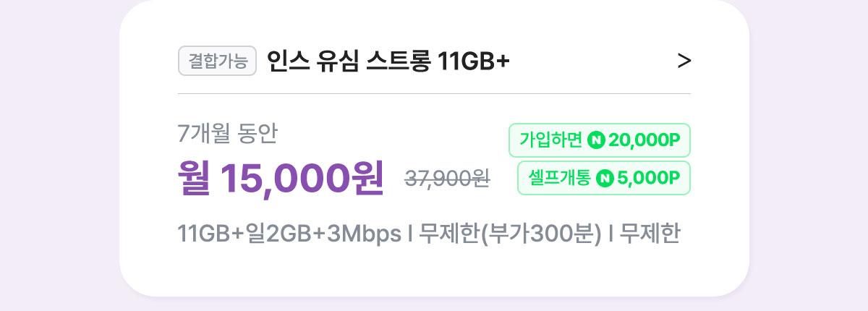This screenshot has height=311, width=868.
Task: Click the first vertical separator in plan specs
Action: tap(411, 235)
